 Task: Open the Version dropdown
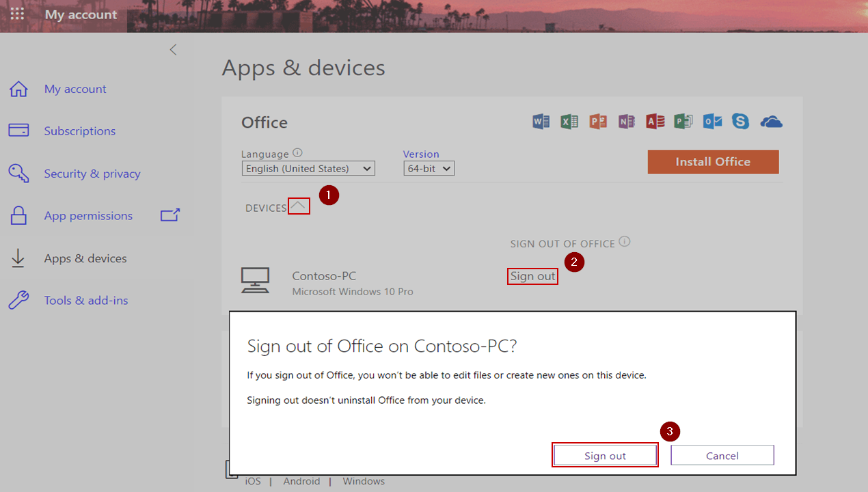(x=429, y=168)
